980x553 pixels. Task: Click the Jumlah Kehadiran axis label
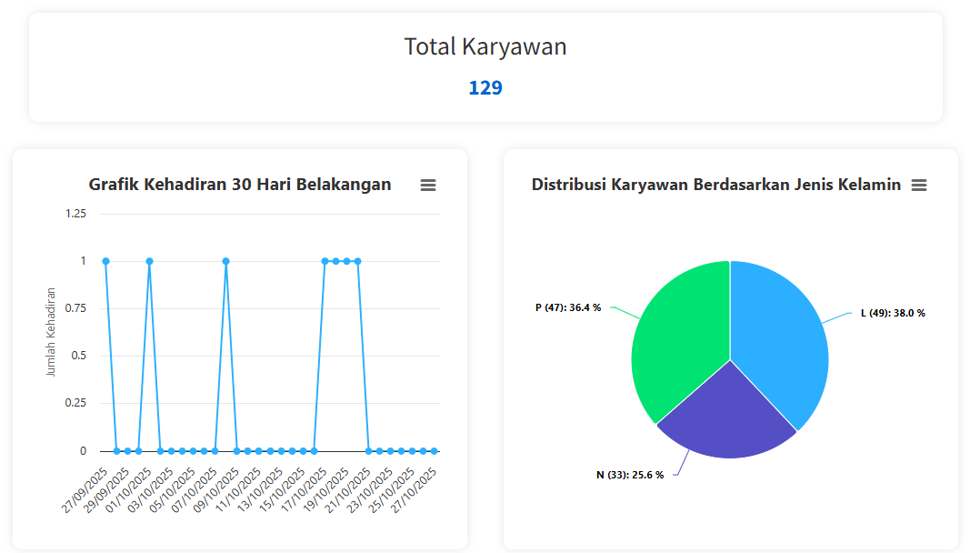[52, 332]
